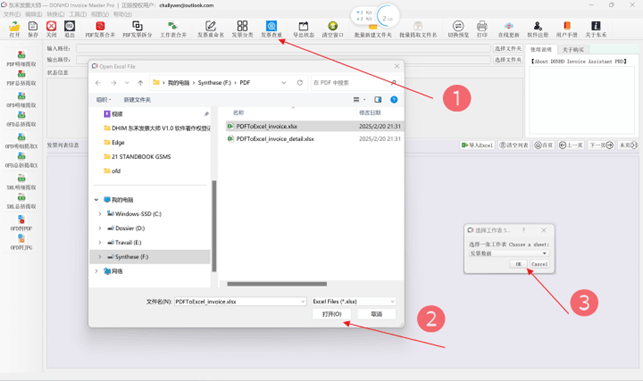
Task: Select XML总括提取 in the left sidebar
Action: pos(21,201)
